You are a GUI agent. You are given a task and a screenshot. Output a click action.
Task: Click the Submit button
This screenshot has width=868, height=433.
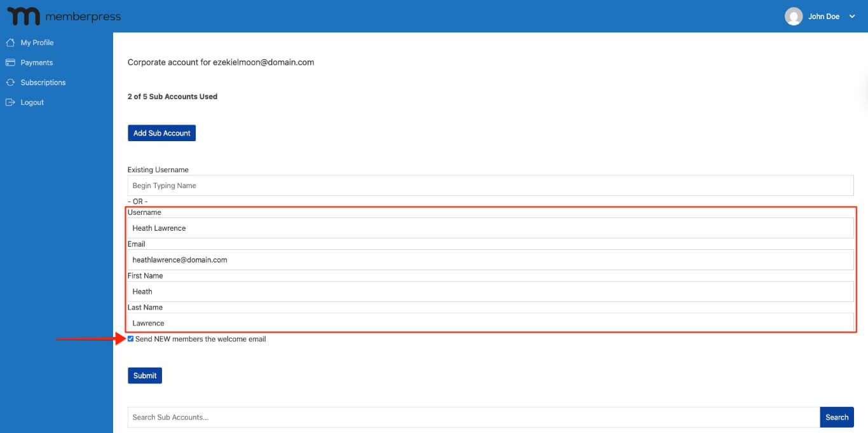tap(144, 375)
